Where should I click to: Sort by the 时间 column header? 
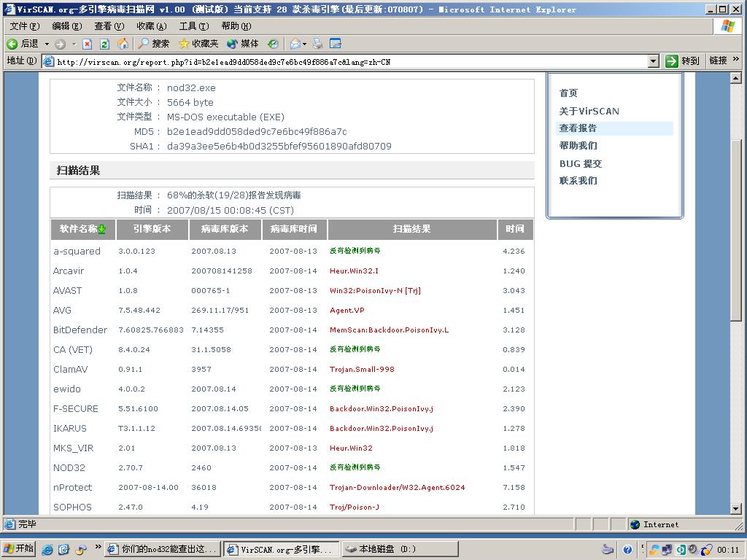[x=515, y=229]
